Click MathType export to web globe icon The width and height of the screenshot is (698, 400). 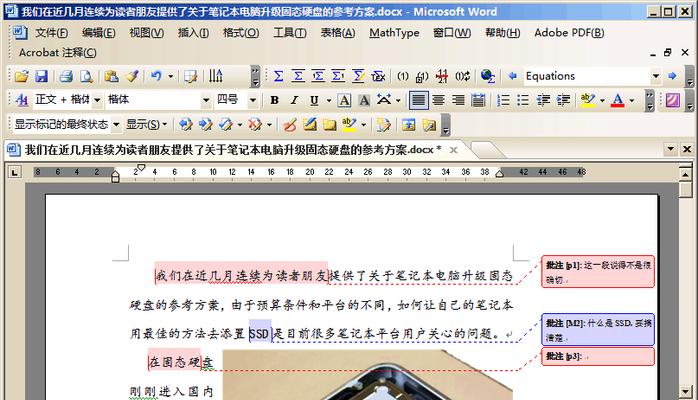(x=487, y=76)
